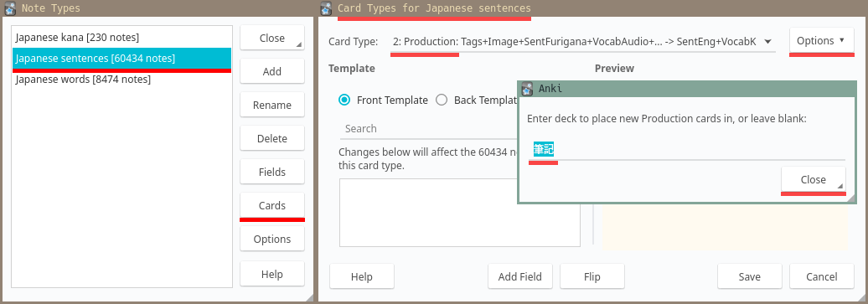Click Anki star icon in small dialog title
868x304 pixels.
(x=528, y=89)
